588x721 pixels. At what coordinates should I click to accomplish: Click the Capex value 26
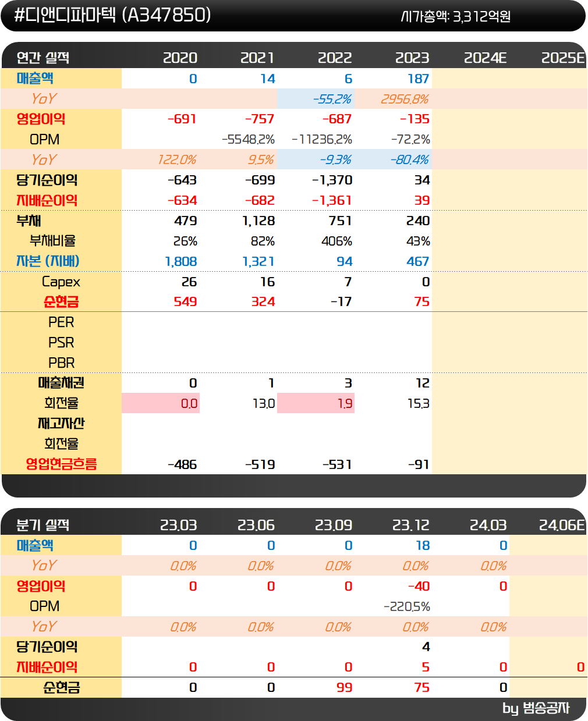pyautogui.click(x=189, y=282)
